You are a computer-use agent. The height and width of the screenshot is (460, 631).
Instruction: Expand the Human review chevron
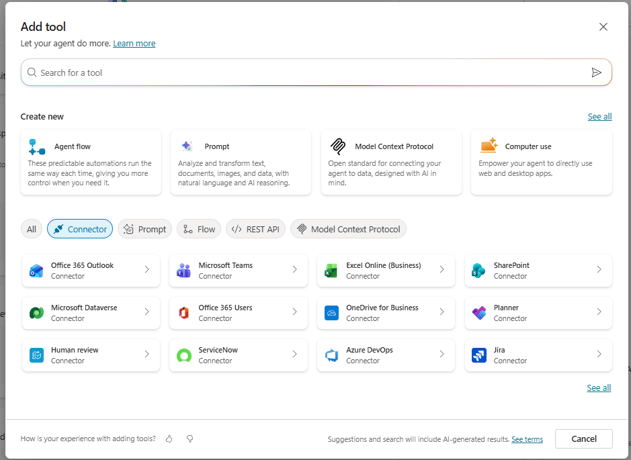pyautogui.click(x=147, y=354)
